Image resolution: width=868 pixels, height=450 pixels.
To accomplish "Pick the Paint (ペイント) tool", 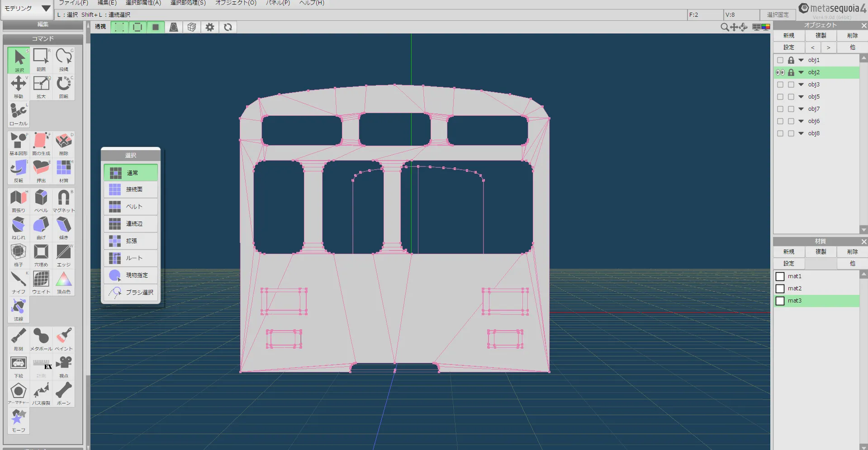I will 64,339.
